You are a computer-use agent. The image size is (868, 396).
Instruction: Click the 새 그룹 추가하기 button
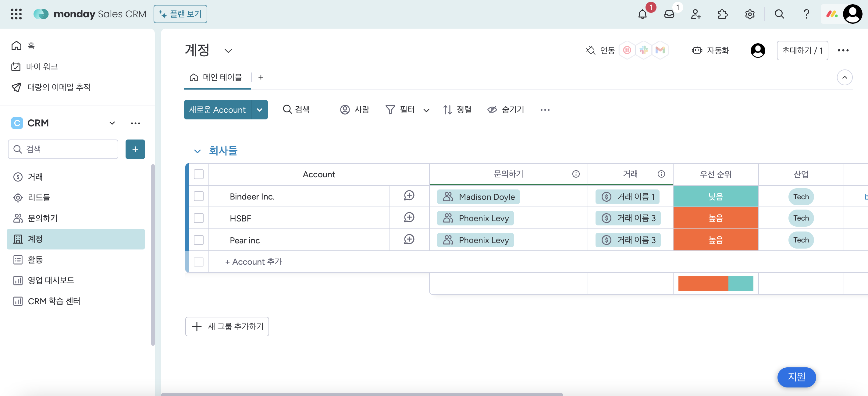pos(227,326)
